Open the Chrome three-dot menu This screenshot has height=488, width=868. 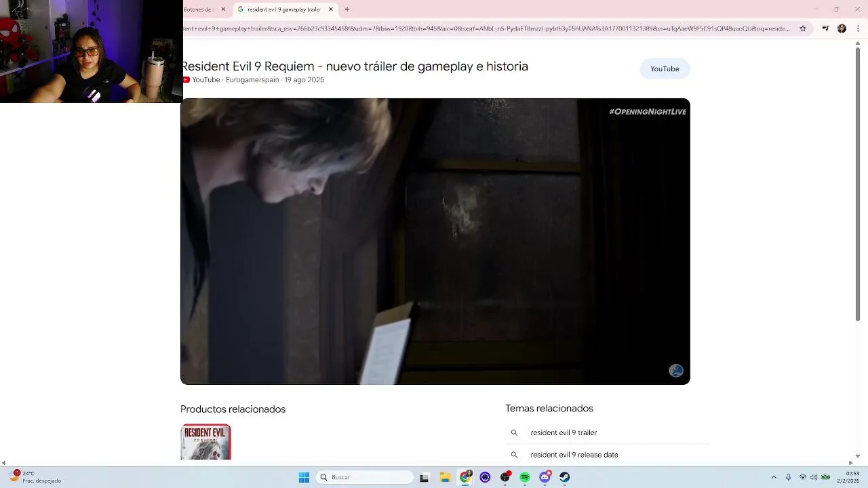point(858,28)
